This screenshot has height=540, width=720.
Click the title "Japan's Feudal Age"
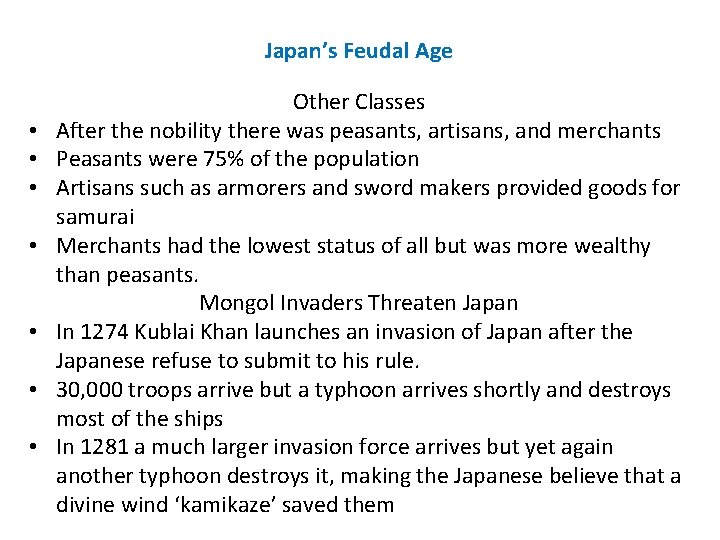359,51
